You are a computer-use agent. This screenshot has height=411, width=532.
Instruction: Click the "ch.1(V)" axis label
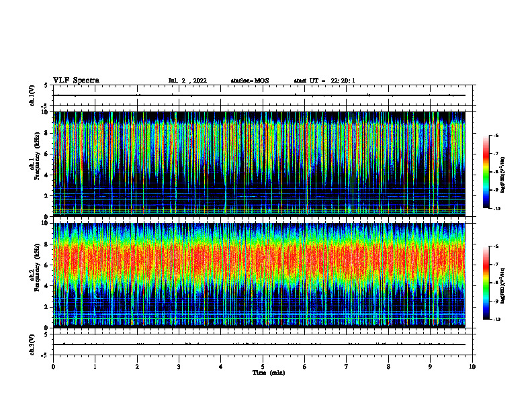(x=32, y=95)
